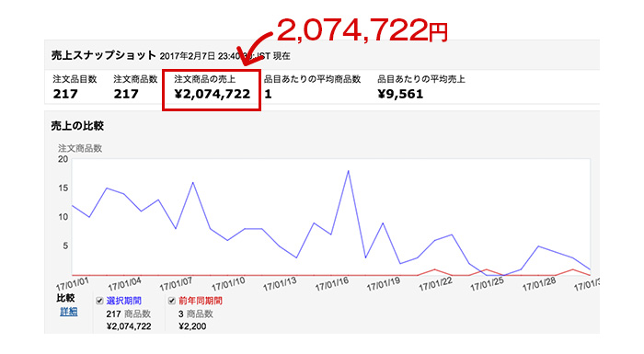The height and width of the screenshot is (354, 644).
Task: Click the 17/01/22 x-axis date label
Action: pos(435,284)
